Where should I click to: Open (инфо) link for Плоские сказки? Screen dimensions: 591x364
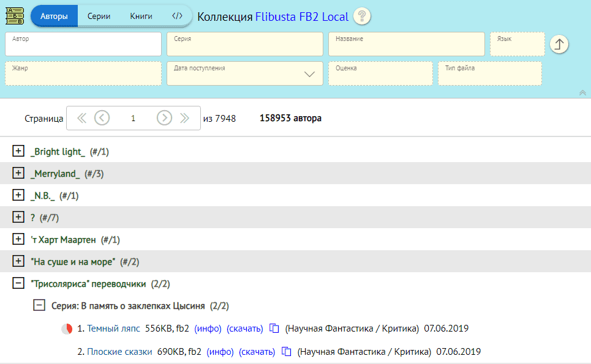(x=220, y=351)
